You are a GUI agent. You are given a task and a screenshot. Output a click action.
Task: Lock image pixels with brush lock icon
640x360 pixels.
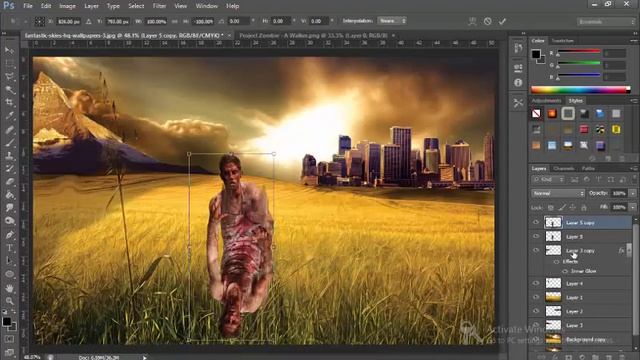pos(562,208)
